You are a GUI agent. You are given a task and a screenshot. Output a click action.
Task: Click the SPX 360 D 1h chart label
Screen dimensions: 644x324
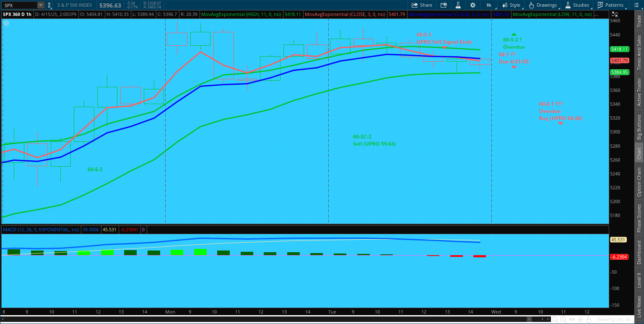[18, 14]
